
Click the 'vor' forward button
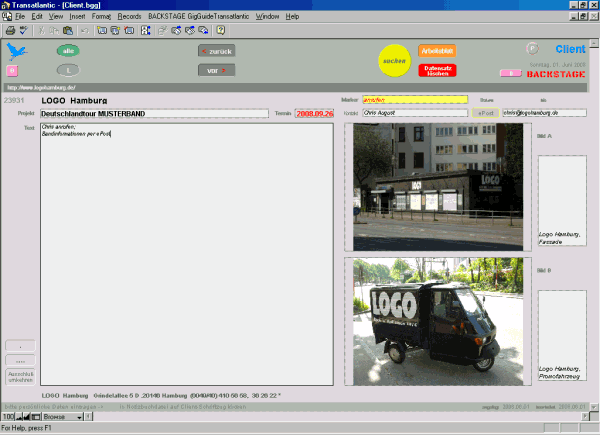tap(217, 70)
